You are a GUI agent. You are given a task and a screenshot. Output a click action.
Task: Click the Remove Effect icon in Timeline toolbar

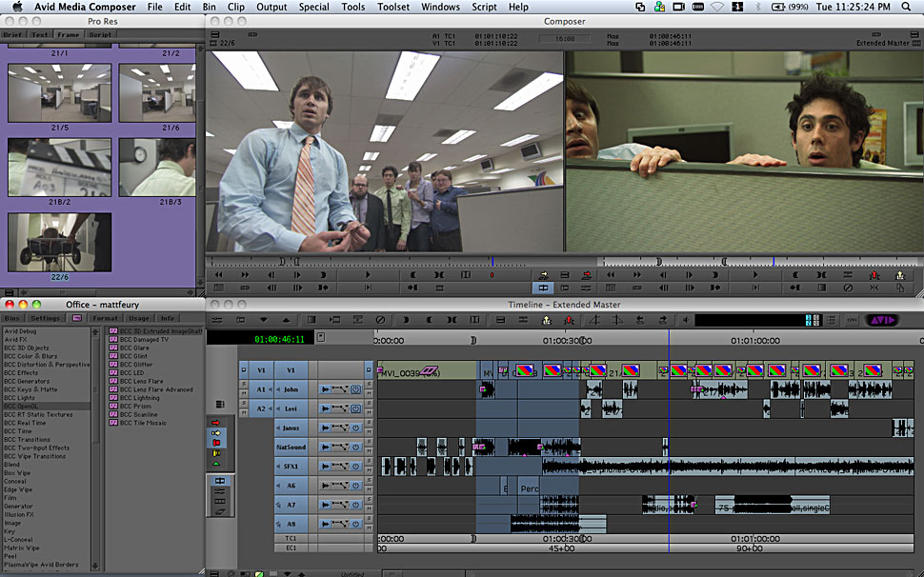[x=381, y=320]
